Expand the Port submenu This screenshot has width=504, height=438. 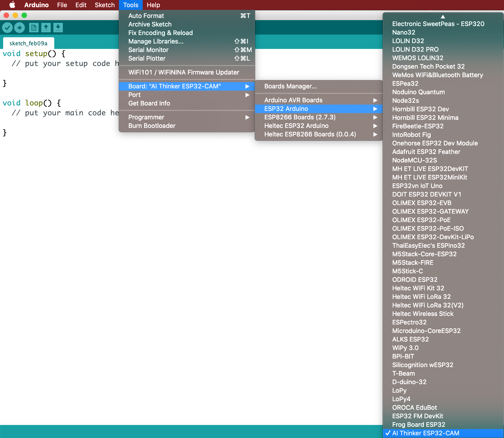(187, 95)
